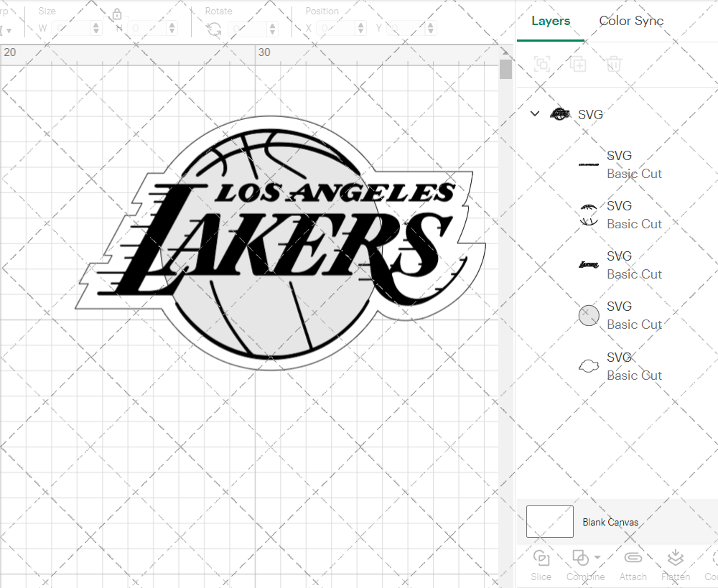Click the rotate stepper arrows

[272, 29]
